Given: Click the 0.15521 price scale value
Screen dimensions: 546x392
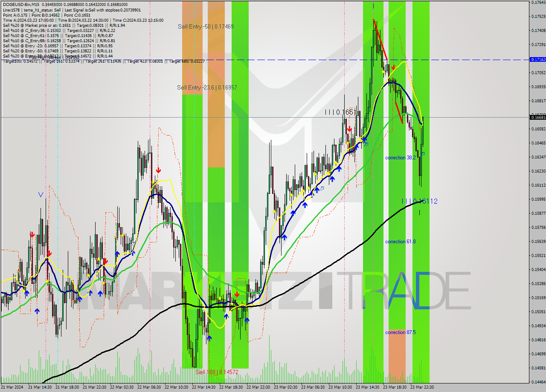Looking at the screenshot, I should click(538, 256).
